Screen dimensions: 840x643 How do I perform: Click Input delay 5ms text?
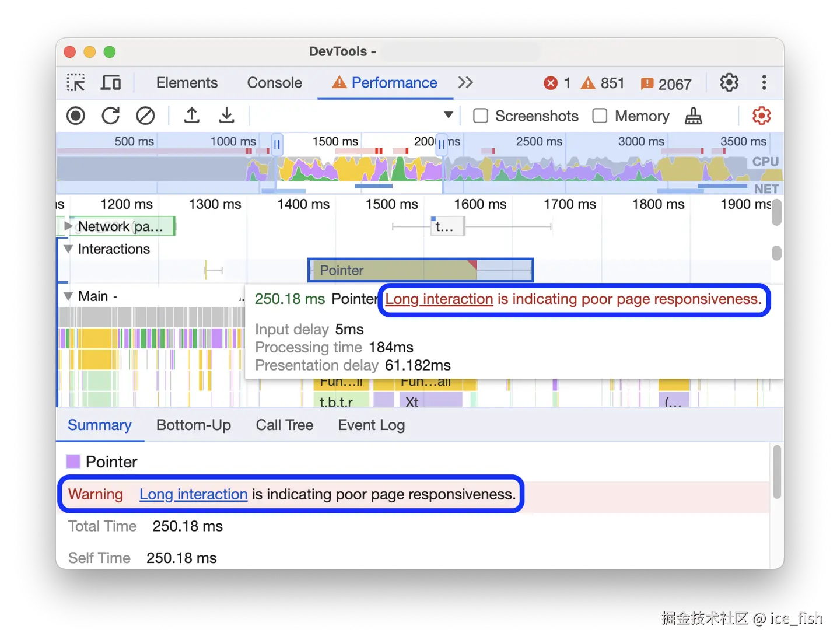309,329
